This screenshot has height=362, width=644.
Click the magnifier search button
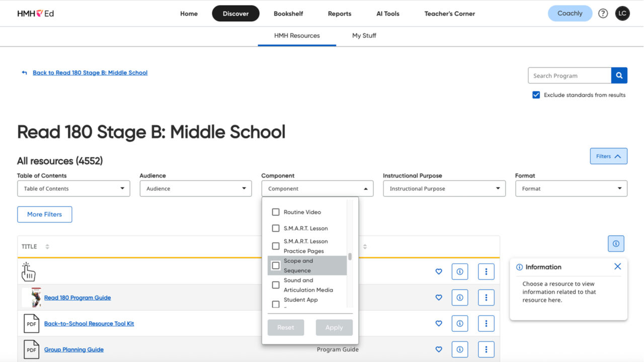coord(619,75)
